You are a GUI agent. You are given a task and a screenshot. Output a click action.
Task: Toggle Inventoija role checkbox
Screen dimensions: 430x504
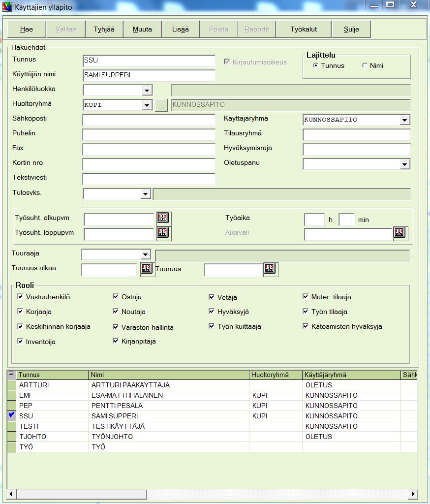(x=20, y=341)
